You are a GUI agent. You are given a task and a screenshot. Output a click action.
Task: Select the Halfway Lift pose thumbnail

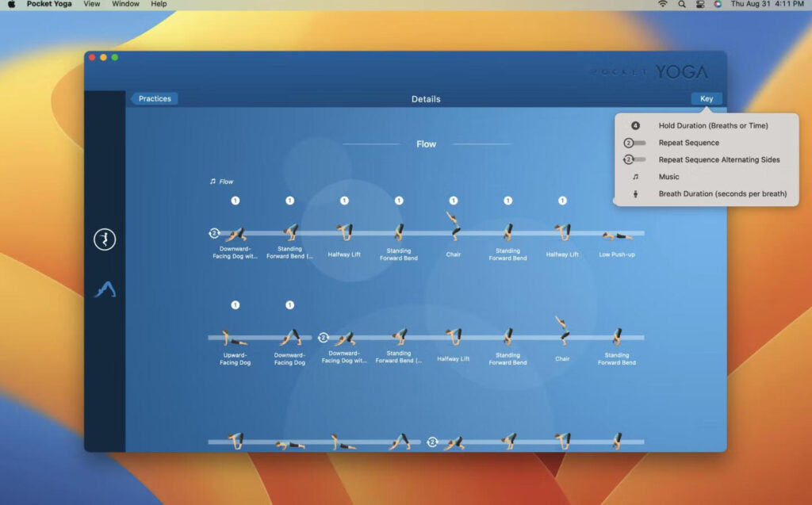pyautogui.click(x=343, y=232)
